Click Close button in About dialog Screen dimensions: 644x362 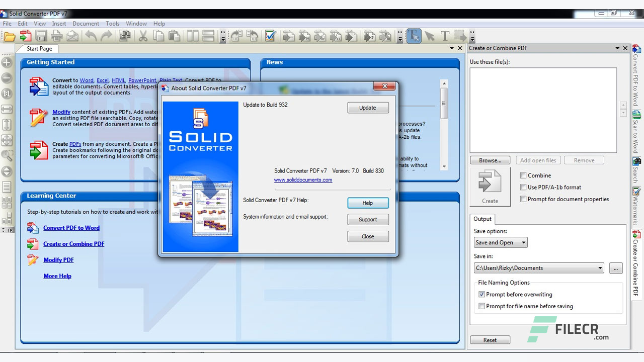pyautogui.click(x=368, y=236)
